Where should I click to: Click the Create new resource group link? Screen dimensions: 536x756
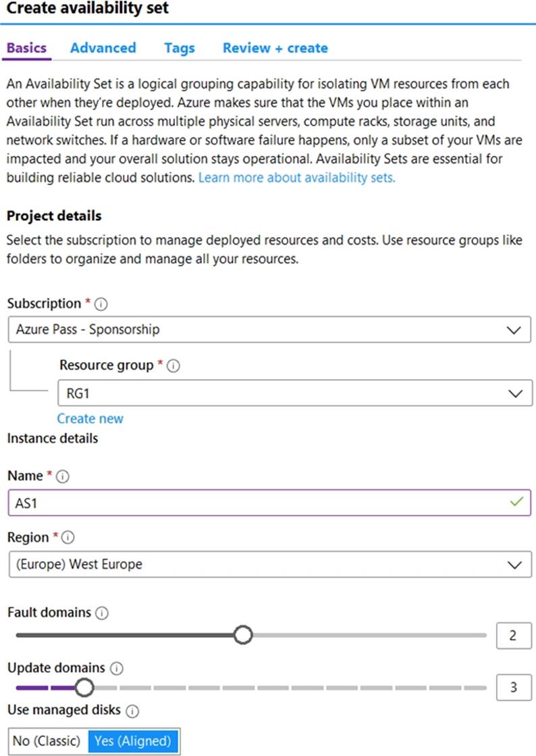tap(90, 418)
